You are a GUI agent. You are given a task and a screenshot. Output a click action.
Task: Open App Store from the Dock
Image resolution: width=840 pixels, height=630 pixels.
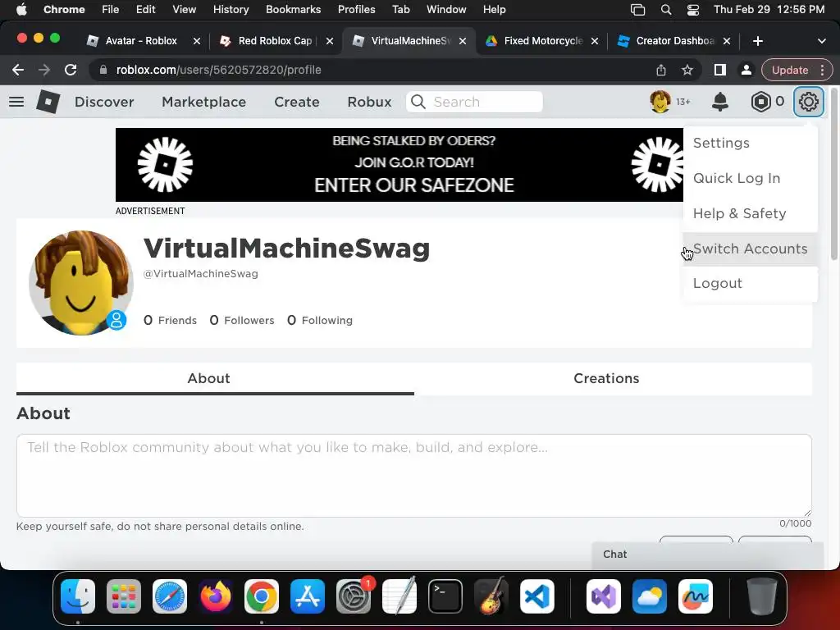click(308, 596)
